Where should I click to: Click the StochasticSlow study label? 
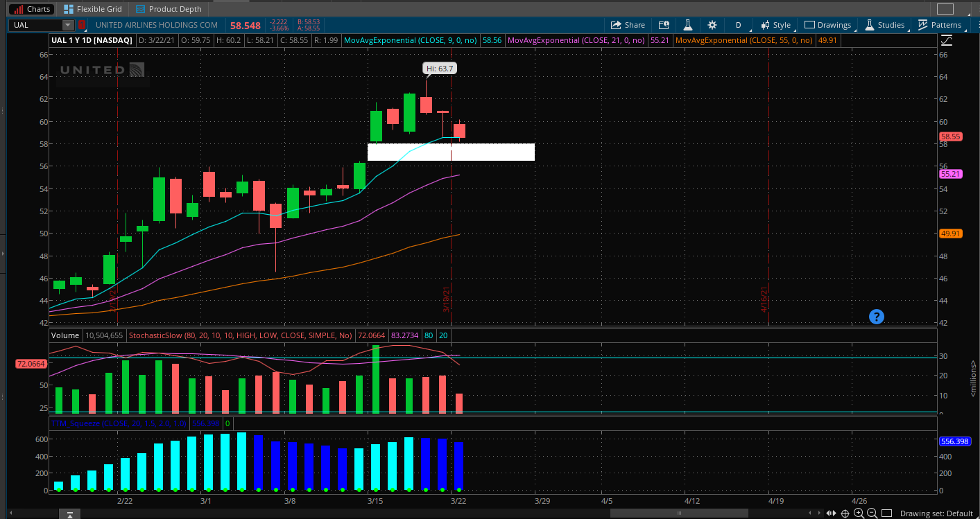pyautogui.click(x=241, y=335)
